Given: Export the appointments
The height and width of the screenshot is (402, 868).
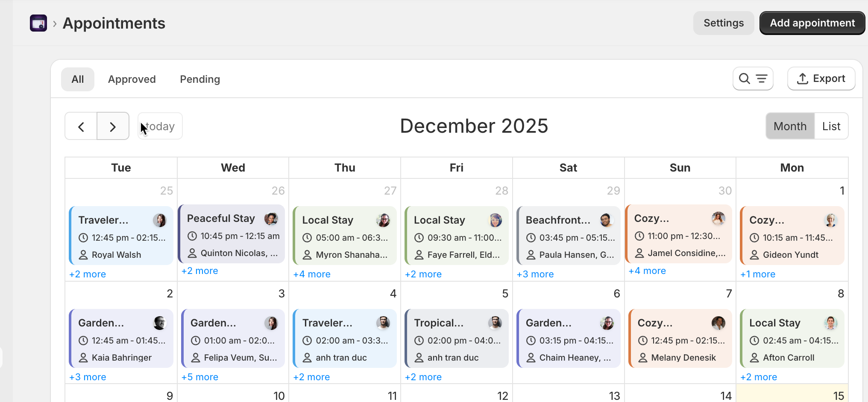Looking at the screenshot, I should [x=821, y=79].
